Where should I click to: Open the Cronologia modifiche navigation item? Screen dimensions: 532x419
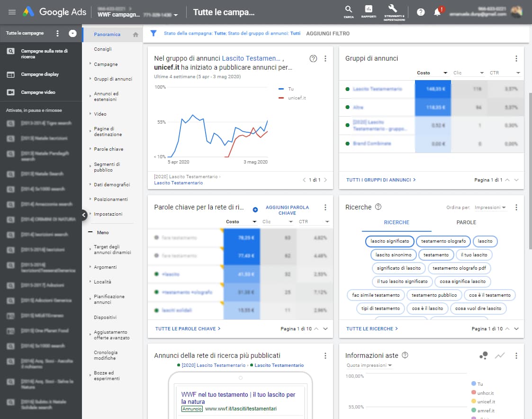106,355
